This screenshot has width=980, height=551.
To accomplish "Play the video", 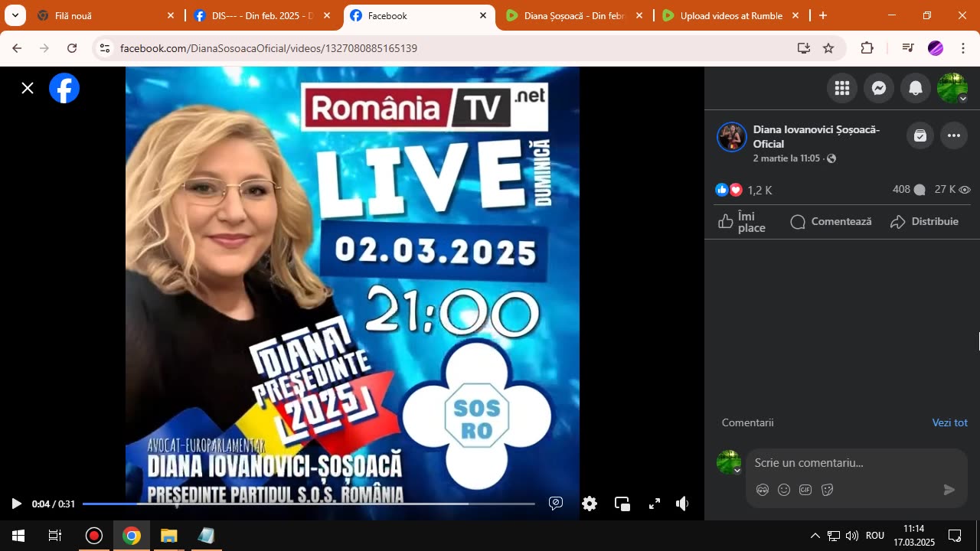I will [16, 504].
